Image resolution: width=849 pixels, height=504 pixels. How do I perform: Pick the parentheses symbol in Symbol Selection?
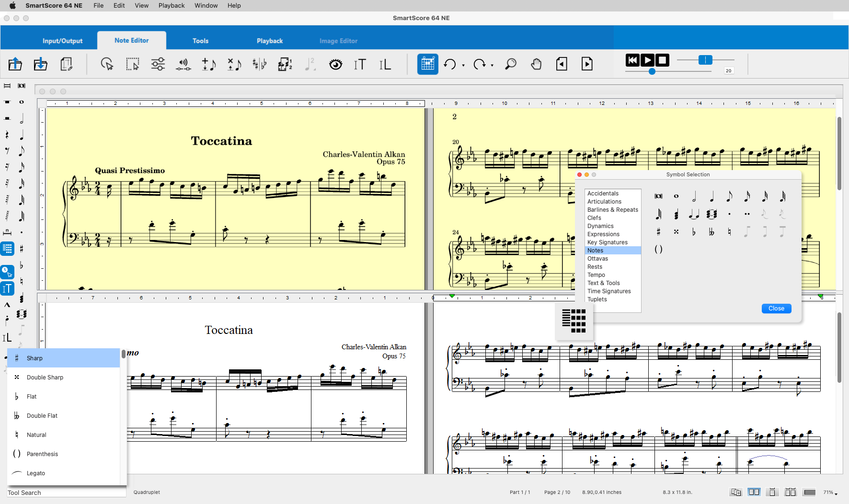(x=658, y=249)
